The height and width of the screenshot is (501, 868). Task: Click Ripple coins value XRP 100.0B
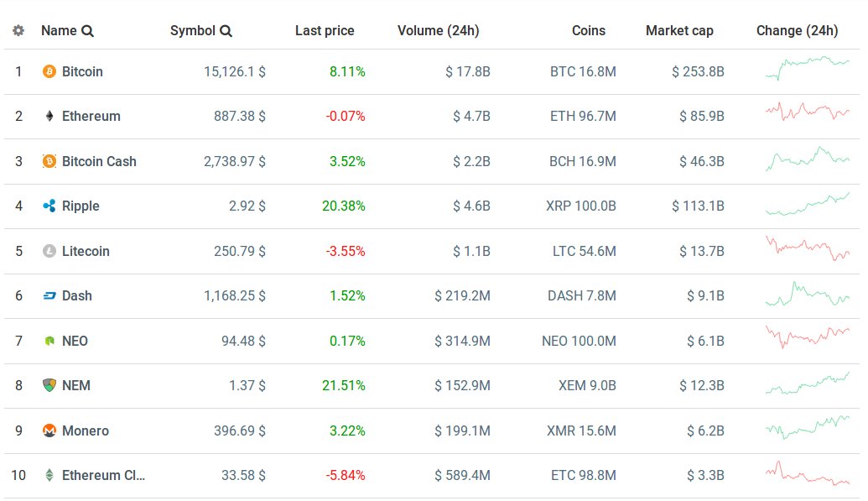pyautogui.click(x=581, y=206)
